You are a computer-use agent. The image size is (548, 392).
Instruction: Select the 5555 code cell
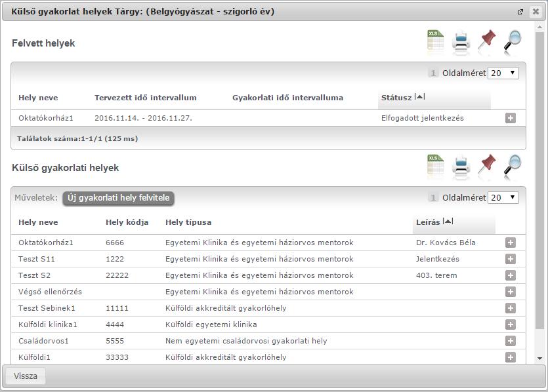coord(115,341)
